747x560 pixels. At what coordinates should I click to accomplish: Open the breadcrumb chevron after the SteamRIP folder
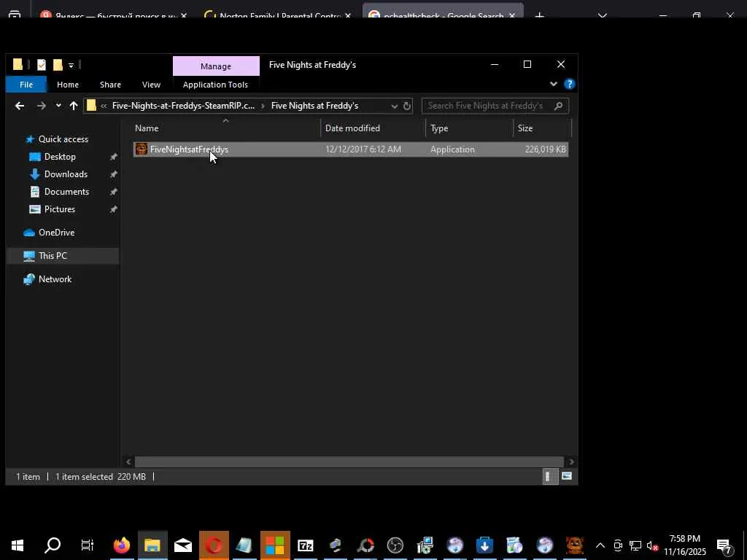[x=263, y=106]
